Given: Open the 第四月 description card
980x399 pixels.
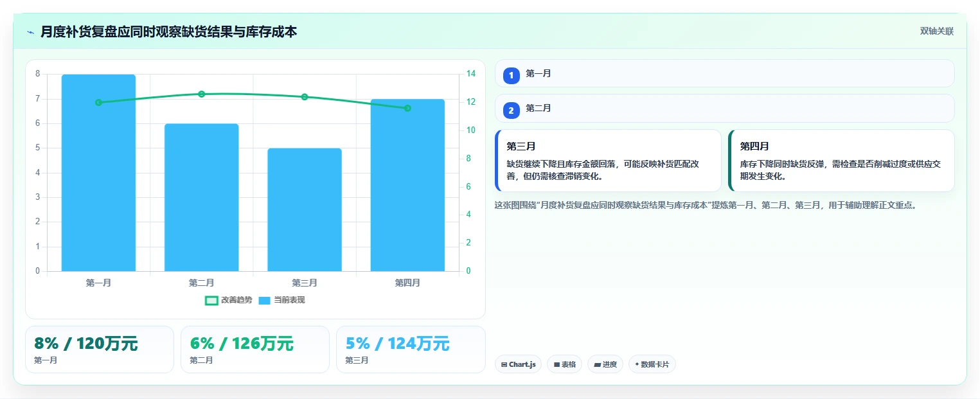Looking at the screenshot, I should coord(841,161).
